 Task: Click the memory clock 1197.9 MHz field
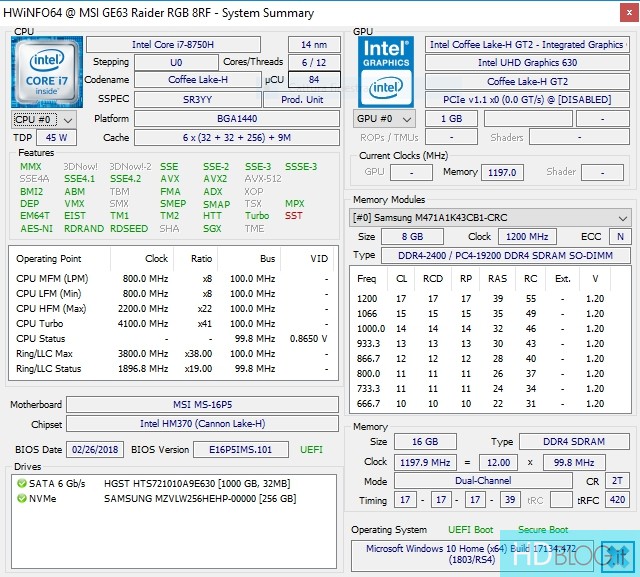pos(425,462)
